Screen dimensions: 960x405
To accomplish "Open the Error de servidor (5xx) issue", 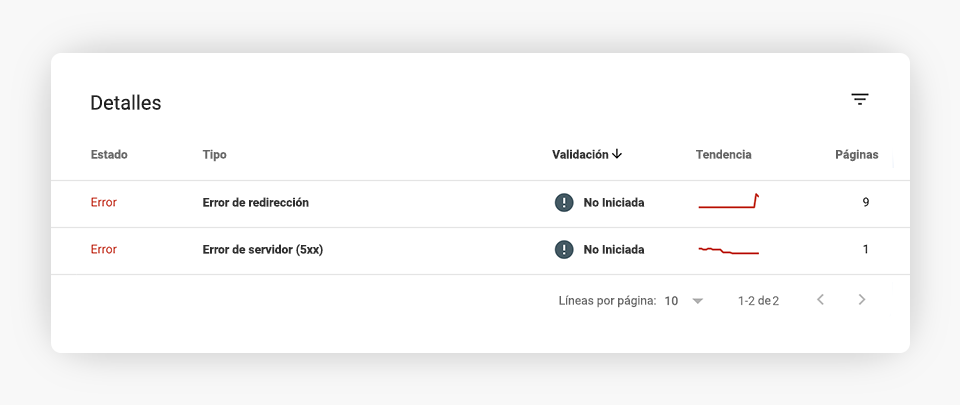I will pyautogui.click(x=263, y=250).
